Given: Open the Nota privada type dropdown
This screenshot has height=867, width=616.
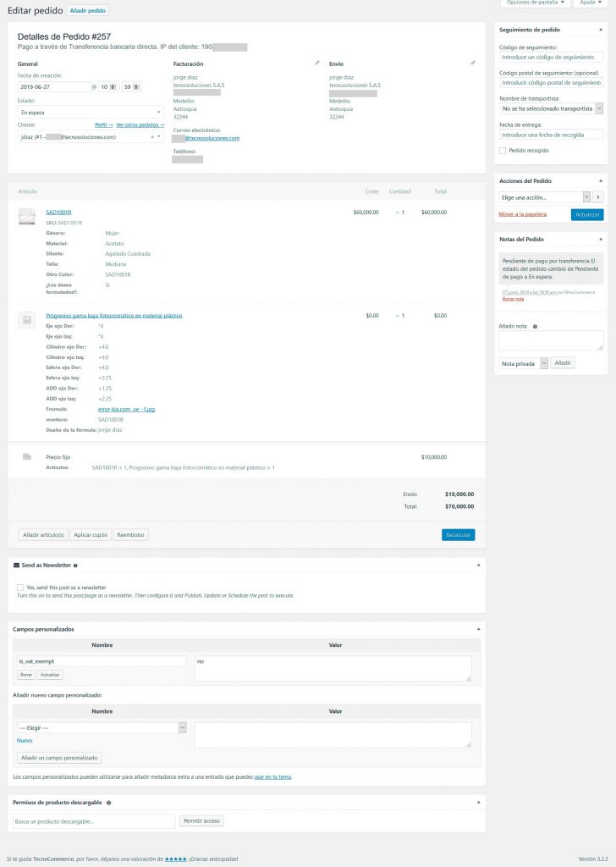Looking at the screenshot, I should point(524,362).
